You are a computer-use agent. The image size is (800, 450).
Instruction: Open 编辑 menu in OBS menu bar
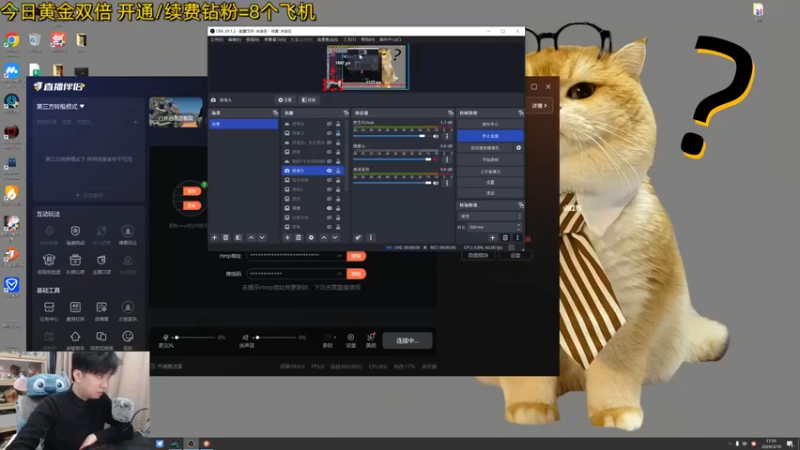click(234, 39)
